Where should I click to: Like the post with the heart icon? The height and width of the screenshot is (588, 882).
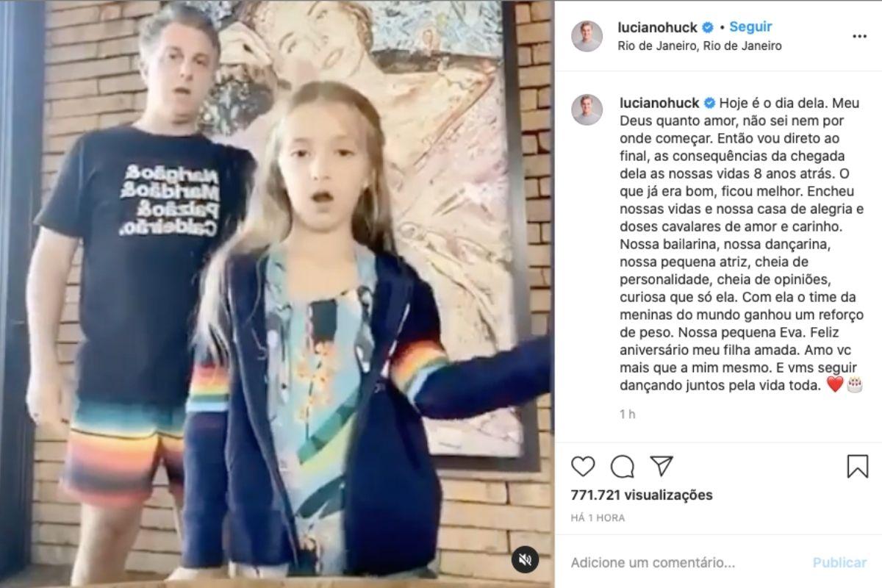pos(583,466)
